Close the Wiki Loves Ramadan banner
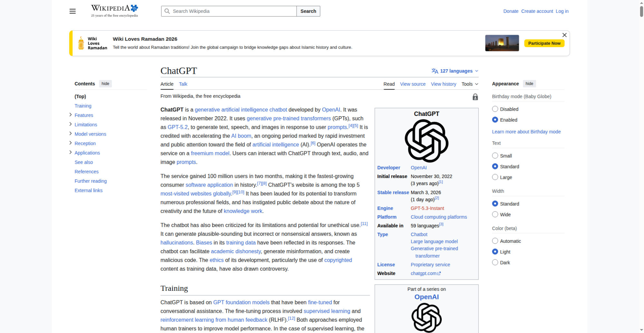The width and height of the screenshot is (644, 333). click(x=564, y=35)
